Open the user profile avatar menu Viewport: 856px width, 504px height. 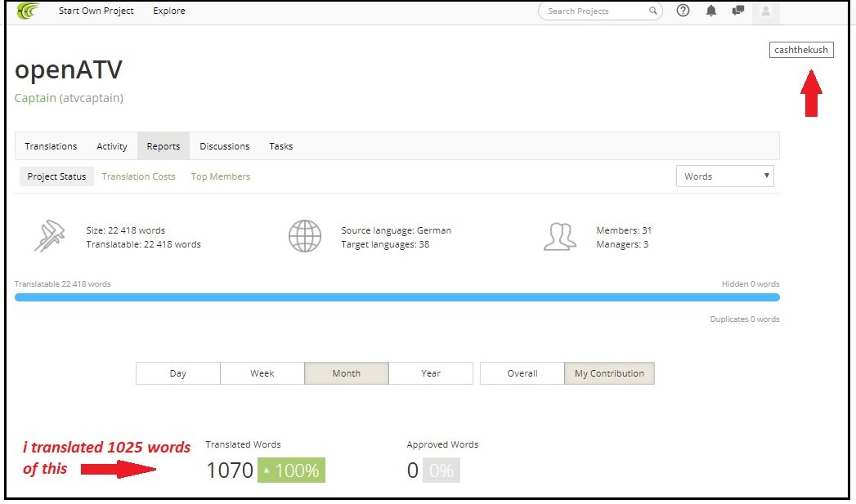765,11
